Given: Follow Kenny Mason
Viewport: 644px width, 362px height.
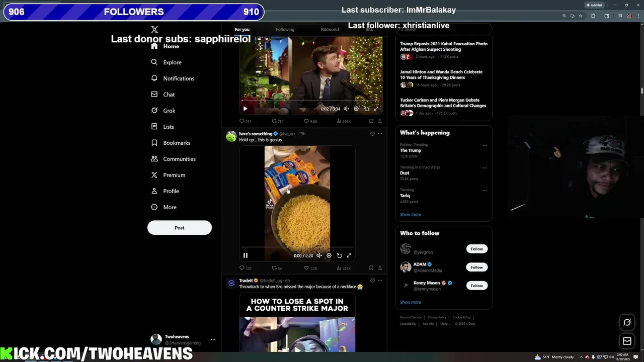Looking at the screenshot, I should pyautogui.click(x=476, y=286).
